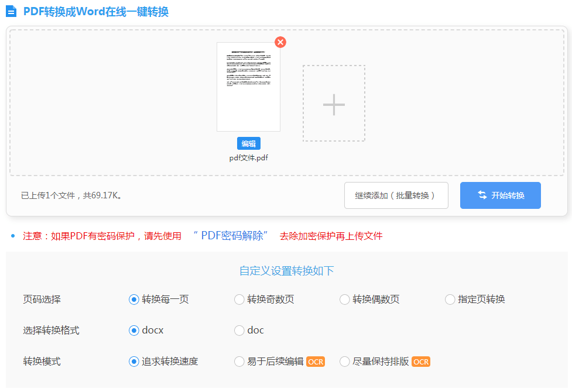
Task: Start conversion with 开始转换 button
Action: click(501, 195)
